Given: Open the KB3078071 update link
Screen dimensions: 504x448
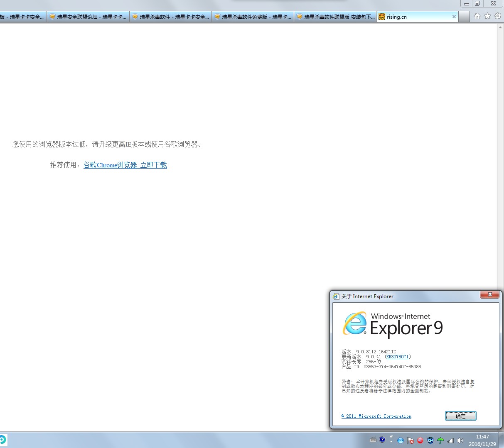Looking at the screenshot, I should coord(398,357).
